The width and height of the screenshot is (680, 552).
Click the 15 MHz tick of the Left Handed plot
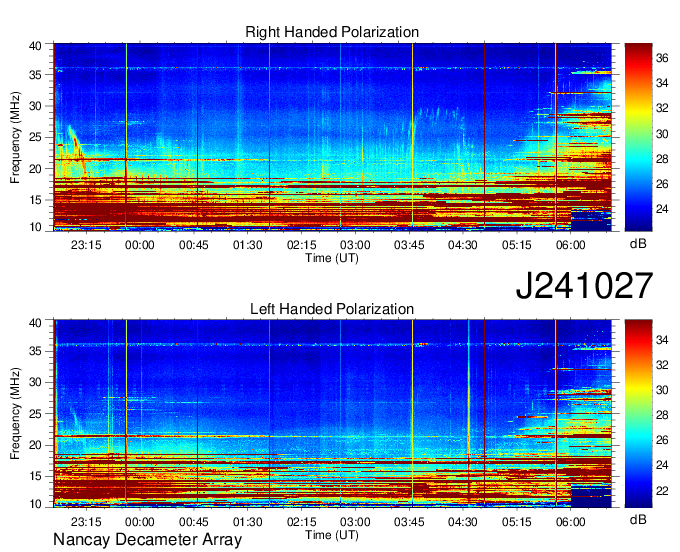click(35, 477)
